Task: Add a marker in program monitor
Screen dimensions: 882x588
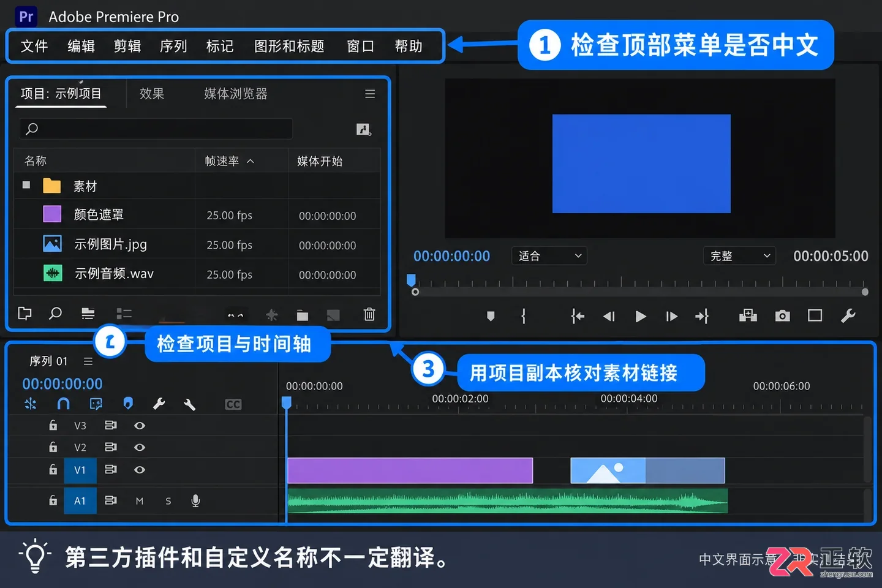Action: (x=491, y=316)
